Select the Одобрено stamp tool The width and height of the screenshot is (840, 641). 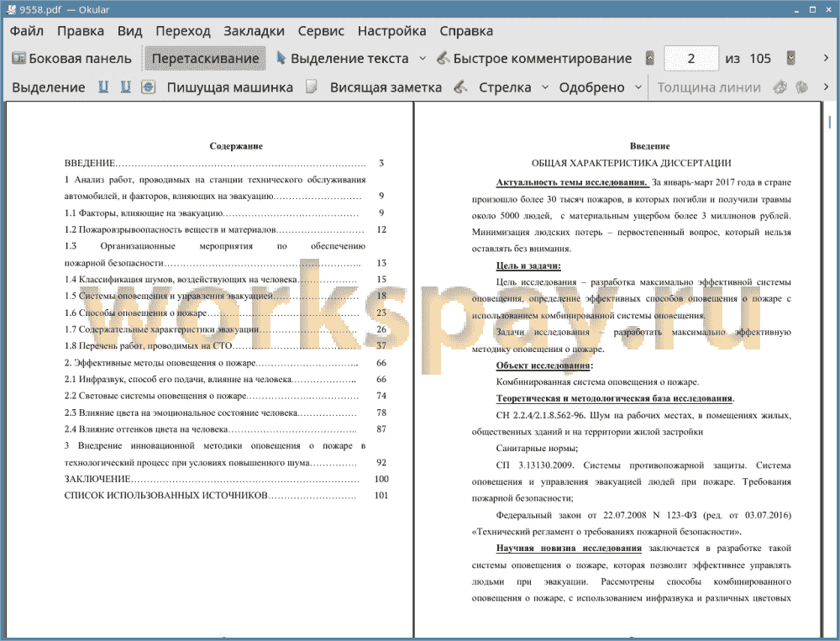coord(591,87)
